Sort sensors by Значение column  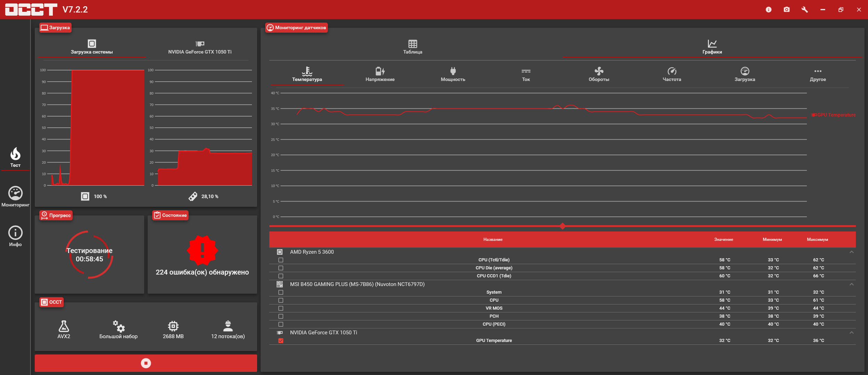click(x=724, y=239)
